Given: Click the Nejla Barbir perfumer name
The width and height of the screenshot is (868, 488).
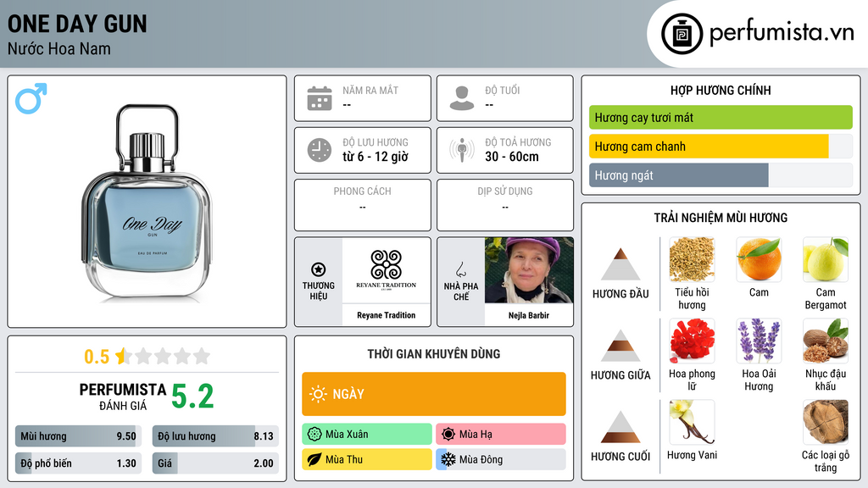Looking at the screenshot, I should [x=529, y=315].
